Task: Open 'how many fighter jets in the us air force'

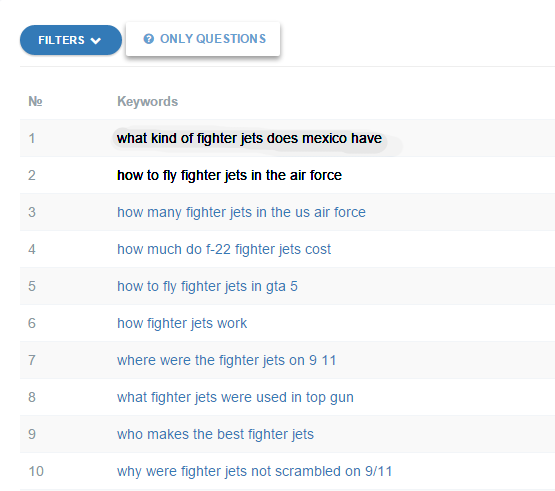Action: [241, 212]
